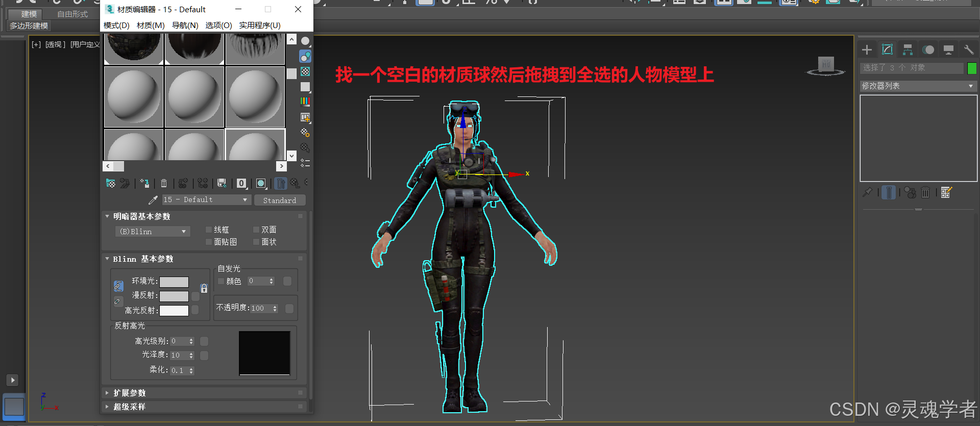Click the 高光级别 map button
Screen dimensions: 980x426
204,341
